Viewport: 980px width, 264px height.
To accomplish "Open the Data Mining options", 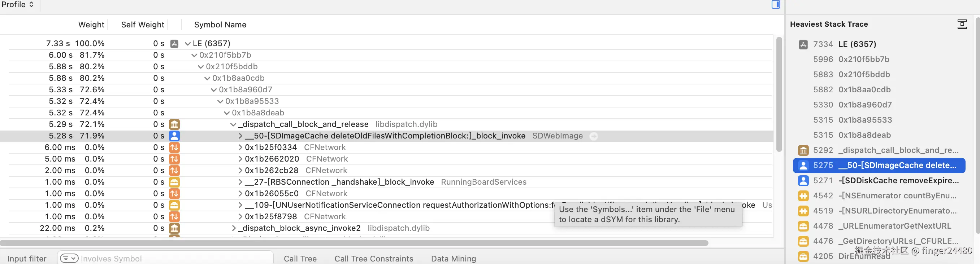I will pyautogui.click(x=453, y=259).
